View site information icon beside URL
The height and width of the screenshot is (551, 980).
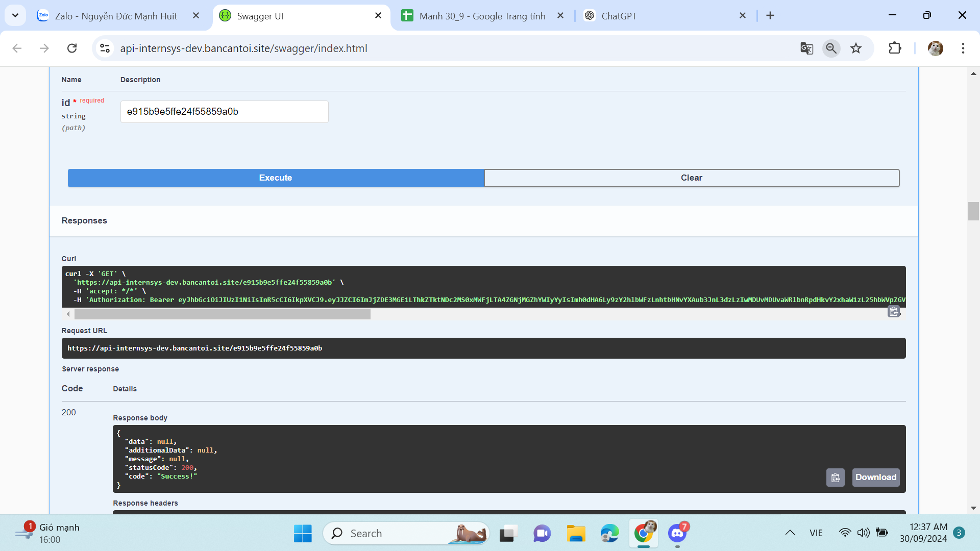(105, 48)
